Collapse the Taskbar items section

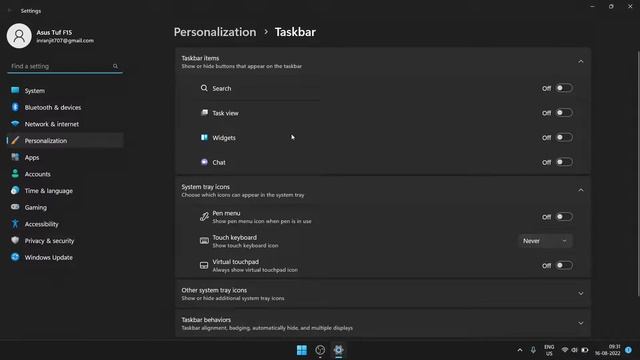tap(581, 61)
